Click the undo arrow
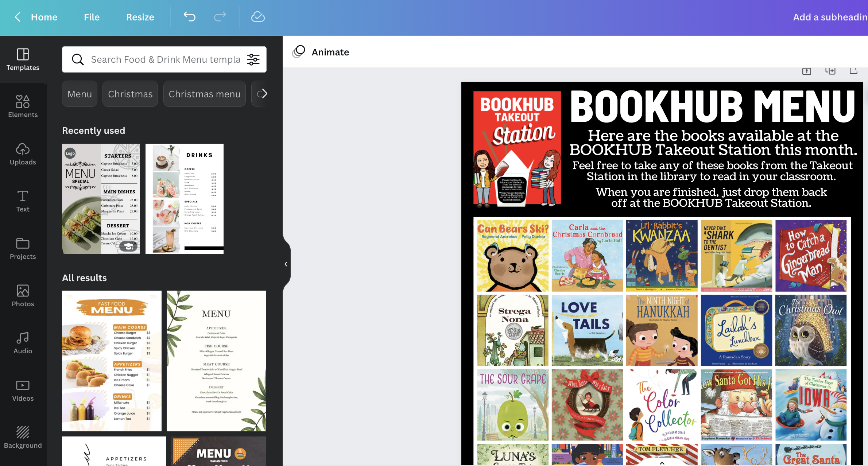Screen dimensions: 868x466 [190, 17]
